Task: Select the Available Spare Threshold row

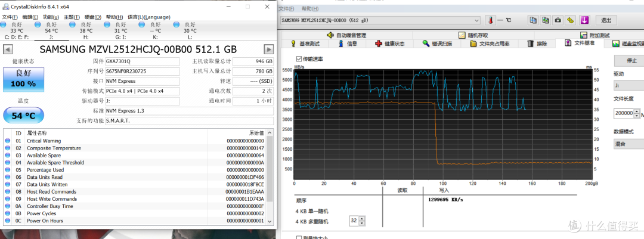Action: tap(135, 163)
